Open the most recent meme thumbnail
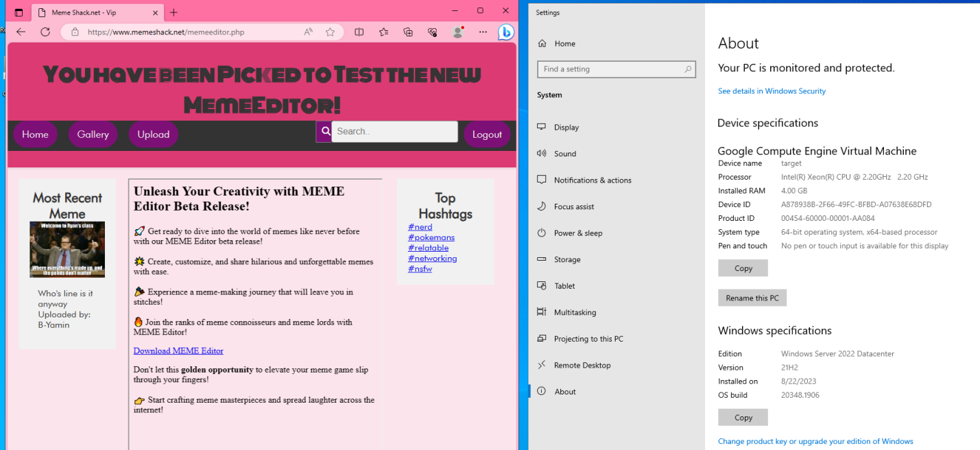The width and height of the screenshot is (980, 450). click(x=67, y=249)
